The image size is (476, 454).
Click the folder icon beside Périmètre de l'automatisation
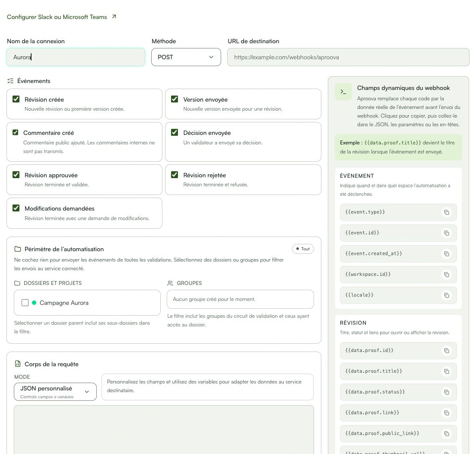[18, 249]
